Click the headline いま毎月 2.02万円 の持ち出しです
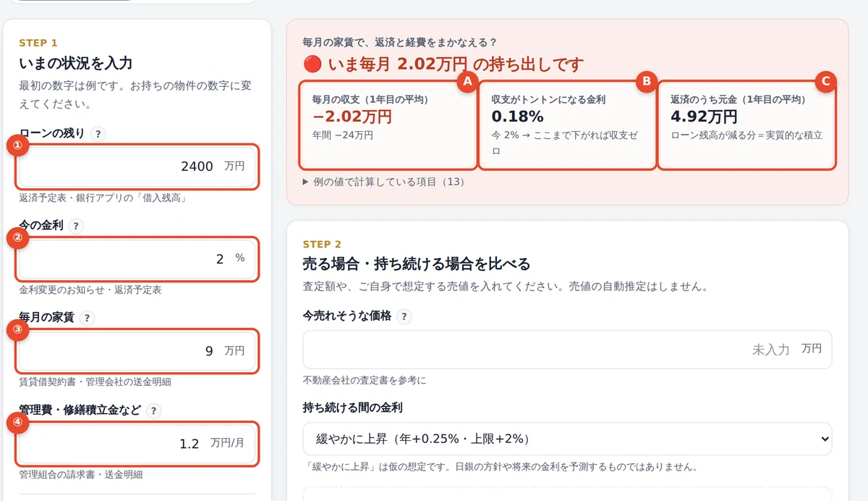Image resolution: width=868 pixels, height=501 pixels. tap(443, 64)
